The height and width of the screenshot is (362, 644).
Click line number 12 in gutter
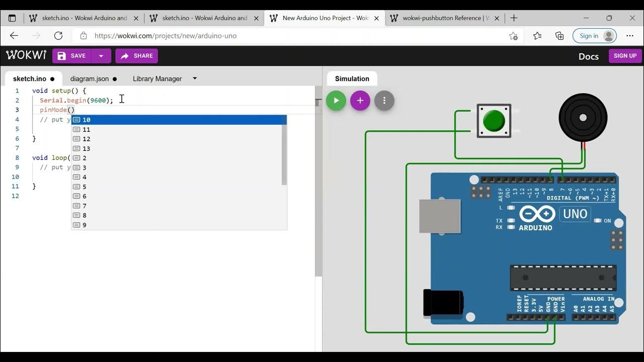click(15, 196)
